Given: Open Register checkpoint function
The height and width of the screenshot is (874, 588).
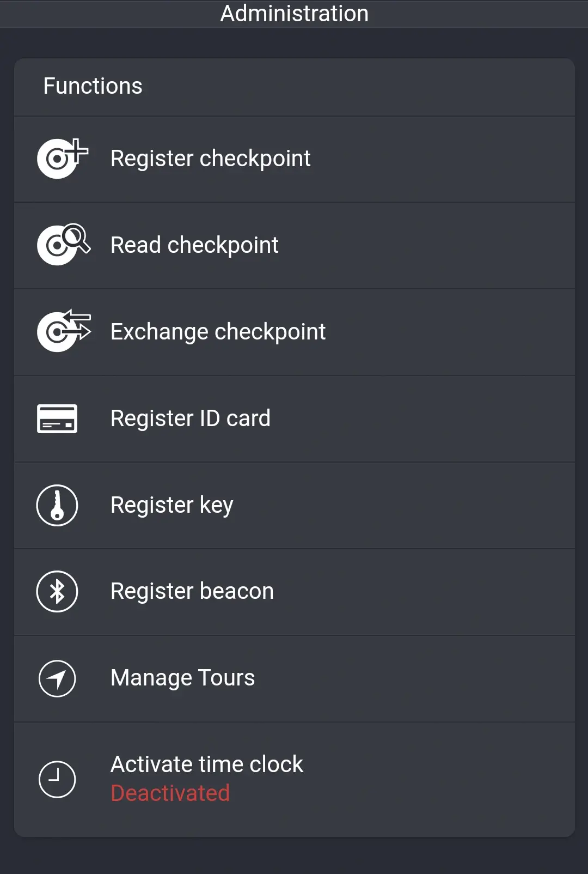Looking at the screenshot, I should [294, 158].
